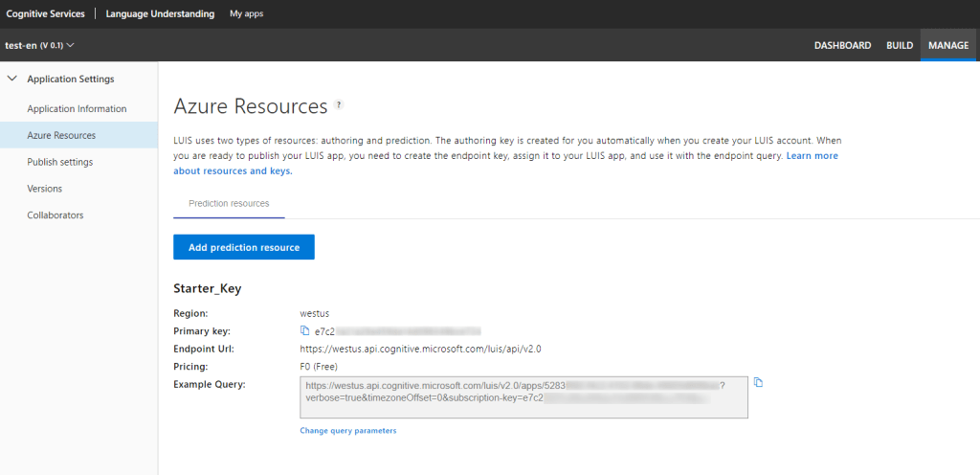Click the Cognitive Services header link
This screenshot has height=475, width=980.
(46, 14)
